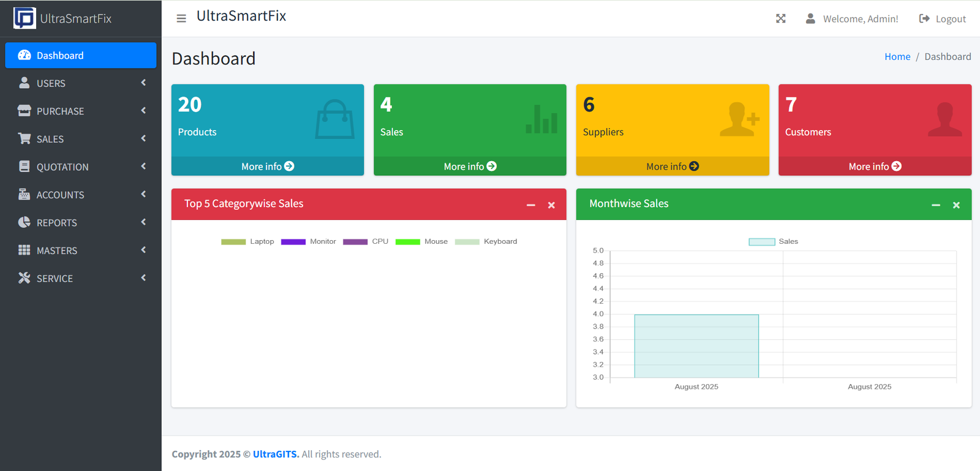This screenshot has height=471, width=980.
Task: Expand USERS menu chevron
Action: pyautogui.click(x=143, y=83)
